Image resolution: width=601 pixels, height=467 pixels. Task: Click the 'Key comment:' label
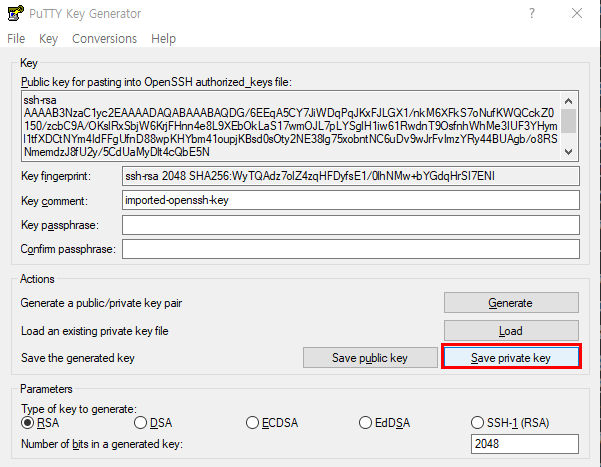54,201
